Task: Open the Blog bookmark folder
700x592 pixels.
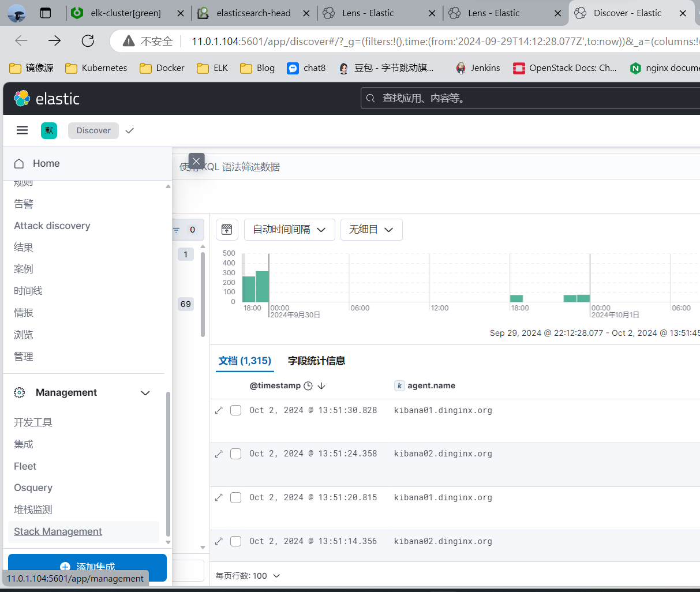Action: (x=257, y=68)
